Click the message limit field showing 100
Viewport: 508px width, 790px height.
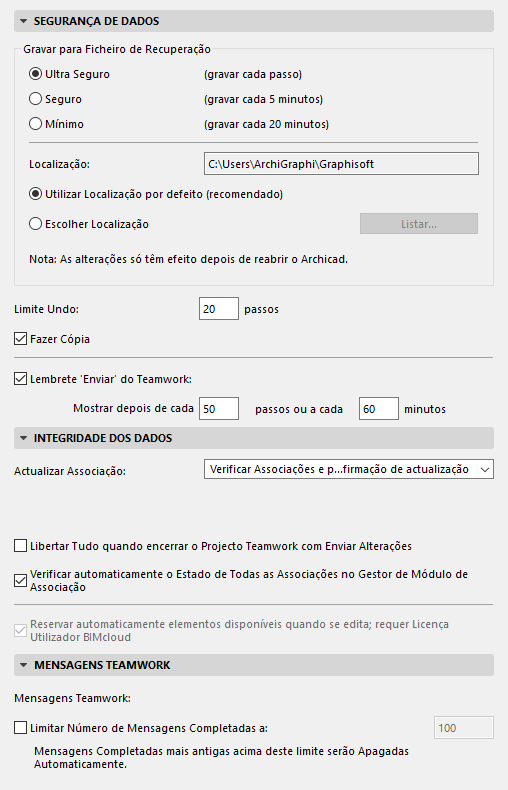coord(464,728)
